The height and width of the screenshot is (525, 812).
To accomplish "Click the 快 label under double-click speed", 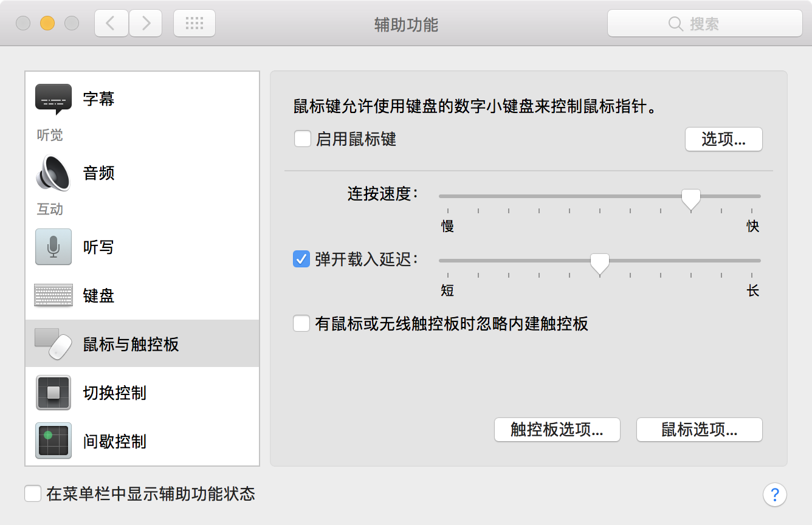I will pos(753,227).
